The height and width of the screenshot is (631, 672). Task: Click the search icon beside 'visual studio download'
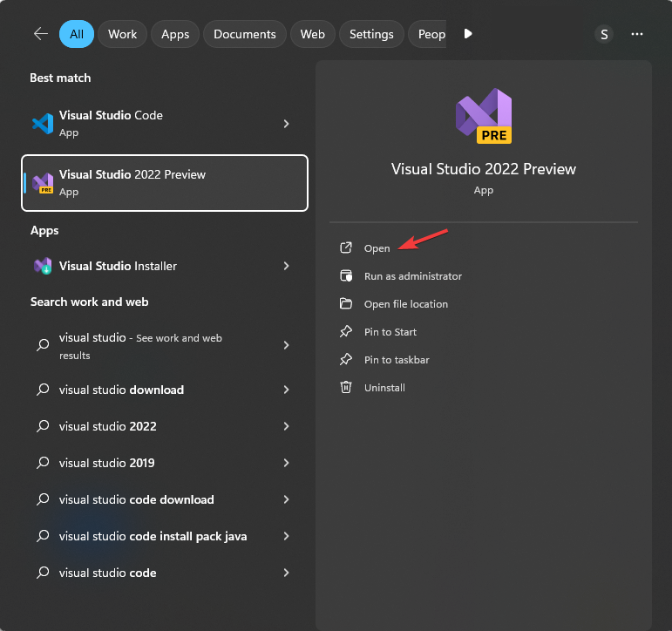(x=43, y=390)
